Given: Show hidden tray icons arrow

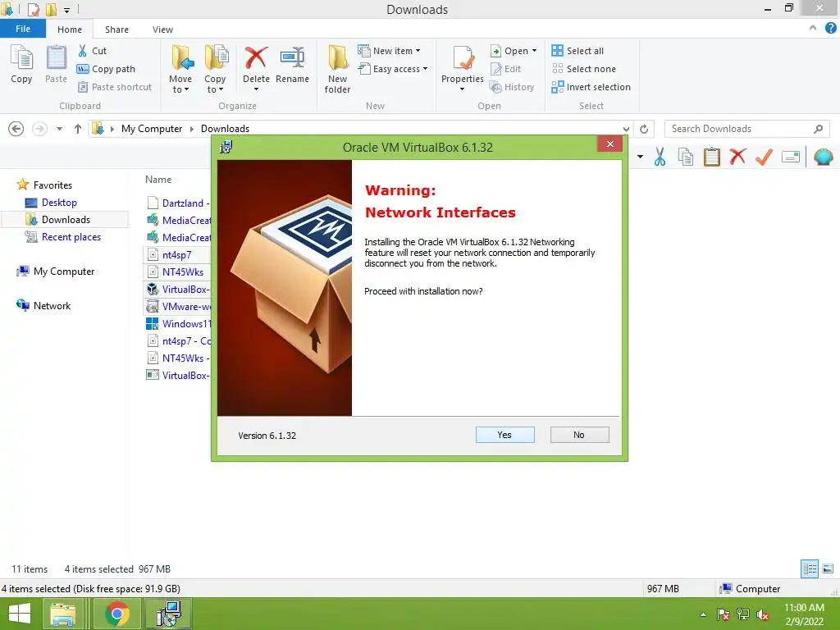Looking at the screenshot, I should (x=703, y=614).
